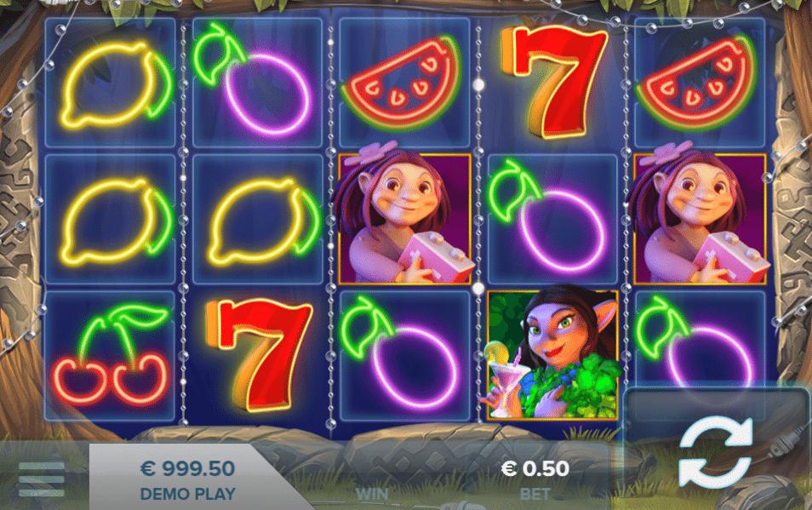The height and width of the screenshot is (510, 812).
Task: Open the hamburger menu
Action: click(42, 479)
